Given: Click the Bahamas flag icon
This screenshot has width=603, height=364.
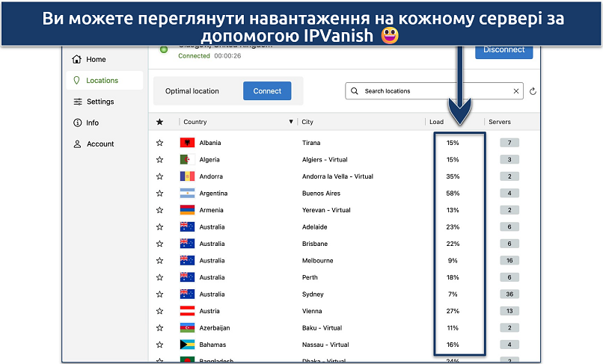Looking at the screenshot, I should click(187, 345).
